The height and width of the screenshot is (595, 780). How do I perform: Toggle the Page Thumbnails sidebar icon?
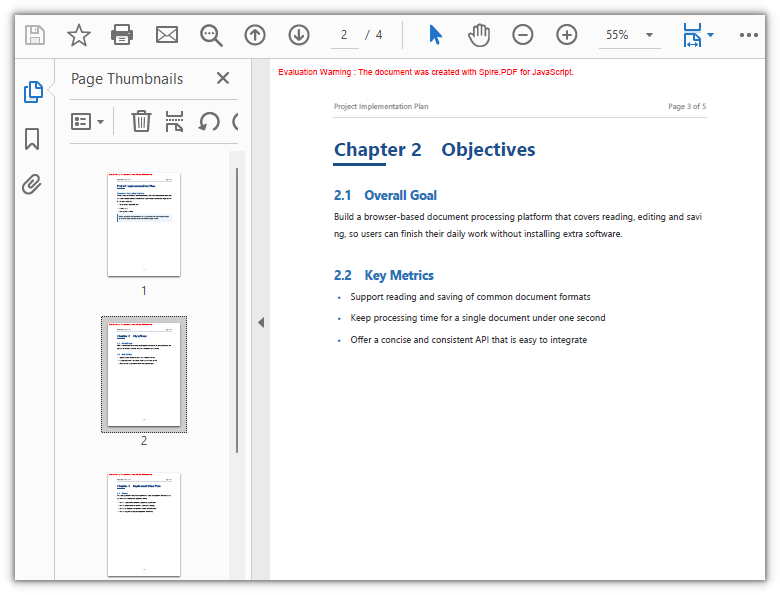tap(33, 92)
